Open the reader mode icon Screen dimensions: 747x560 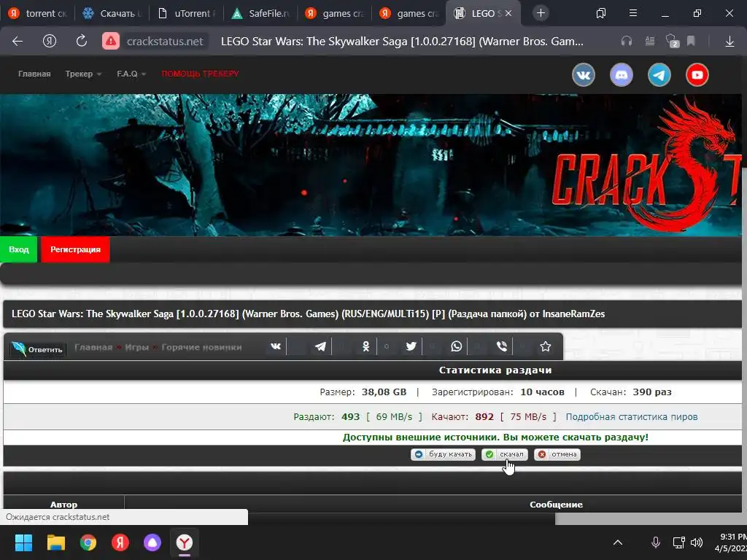650,42
